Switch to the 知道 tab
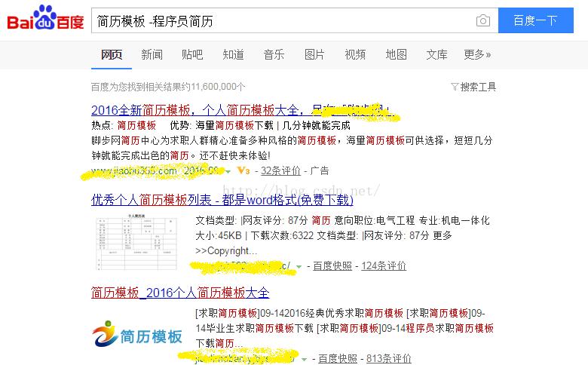 point(233,55)
